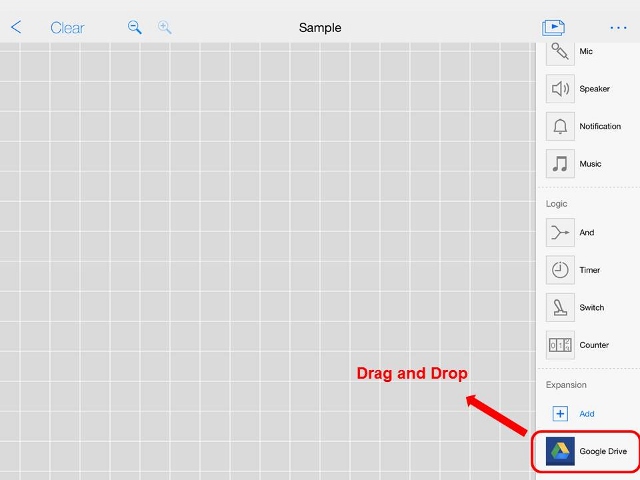
Task: Clear the canvas with Clear button
Action: click(x=67, y=28)
